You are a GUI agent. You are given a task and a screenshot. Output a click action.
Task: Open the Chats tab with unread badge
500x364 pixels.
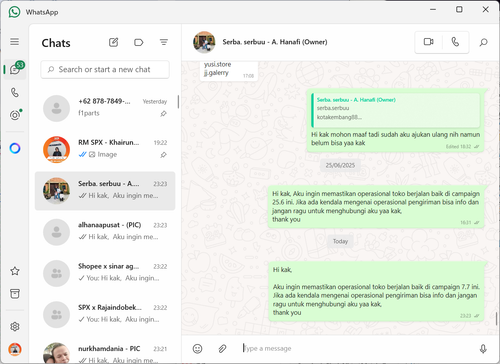15,69
